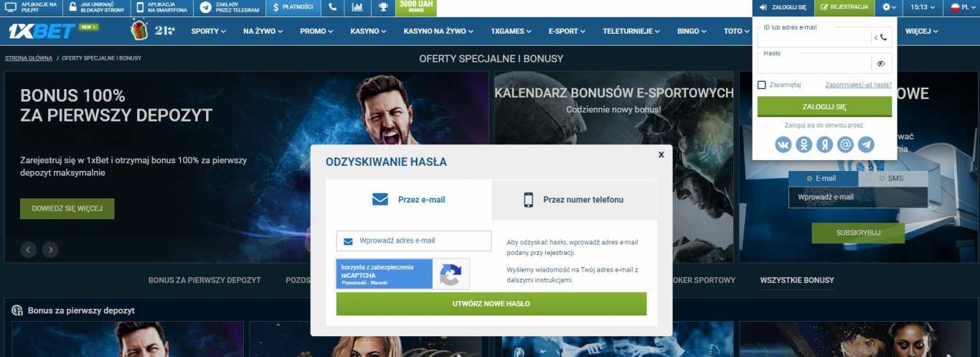Log in via Telegram icon
This screenshot has width=980, height=357.
pos(867,144)
